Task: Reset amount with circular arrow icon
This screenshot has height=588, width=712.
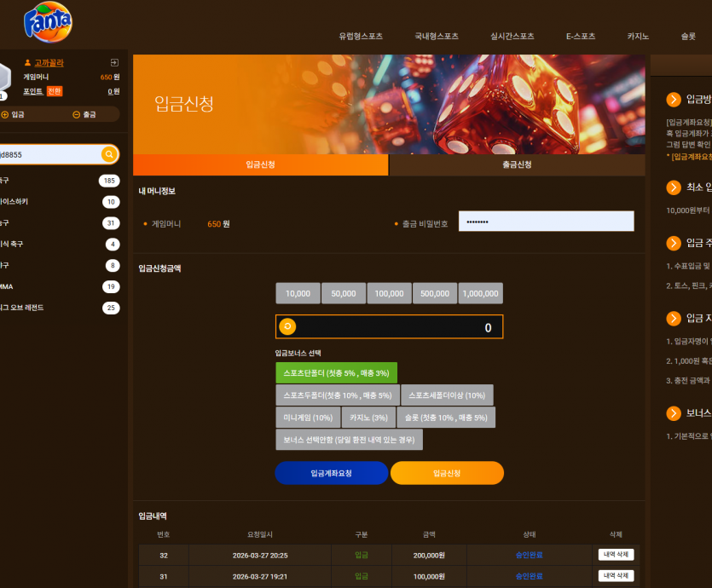Action: point(287,326)
